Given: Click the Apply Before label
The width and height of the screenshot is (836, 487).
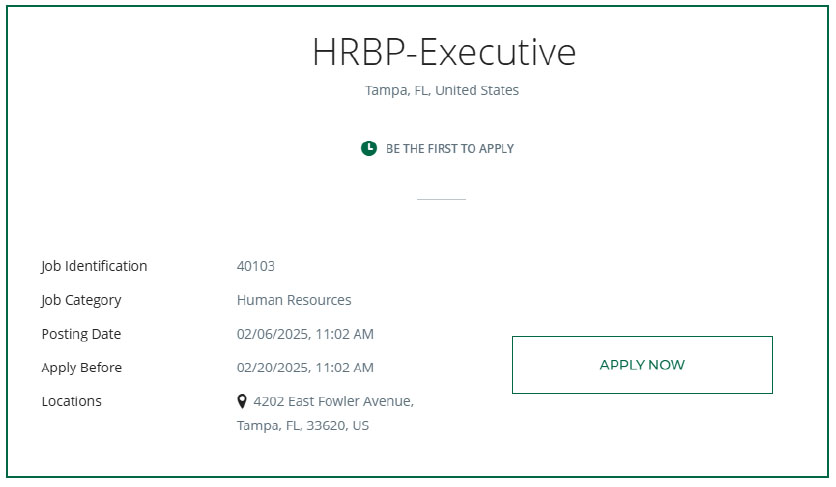Looking at the screenshot, I should click(82, 368).
